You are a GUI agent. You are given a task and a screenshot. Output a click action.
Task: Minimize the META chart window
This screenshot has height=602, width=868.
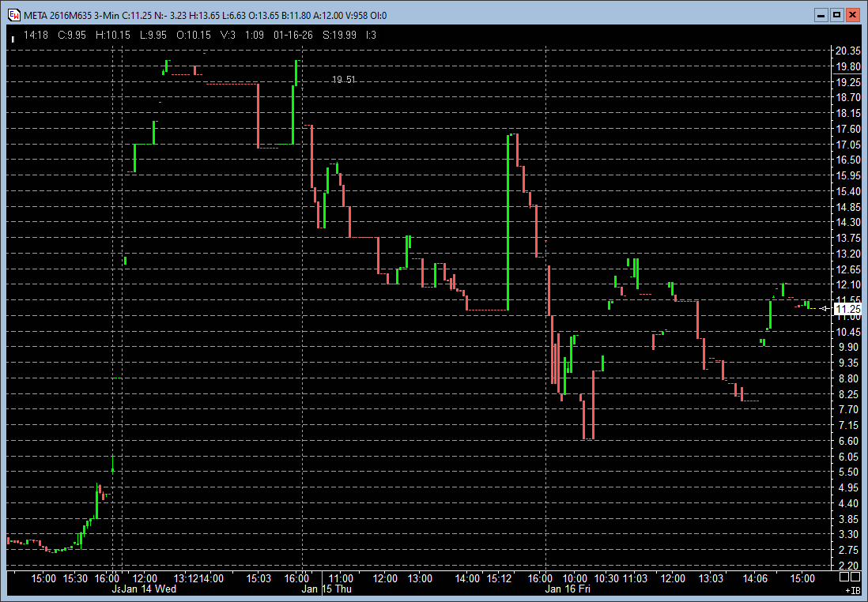(x=822, y=15)
